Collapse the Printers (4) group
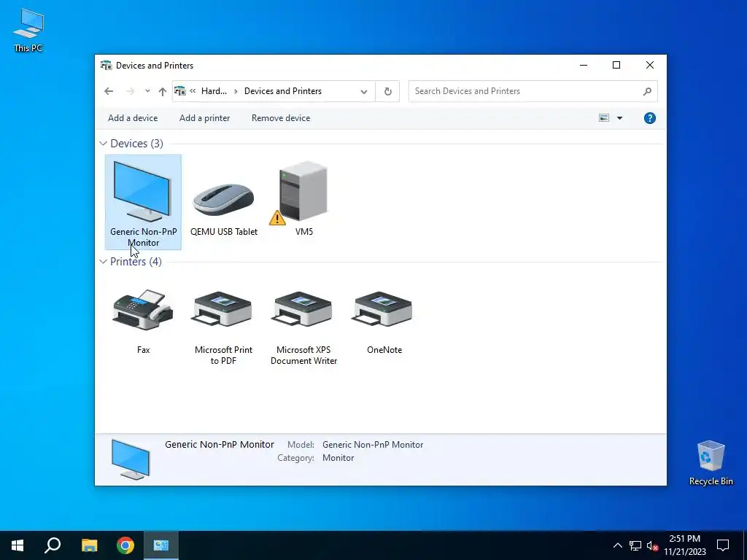Viewport: 747px width, 560px height. click(x=103, y=262)
